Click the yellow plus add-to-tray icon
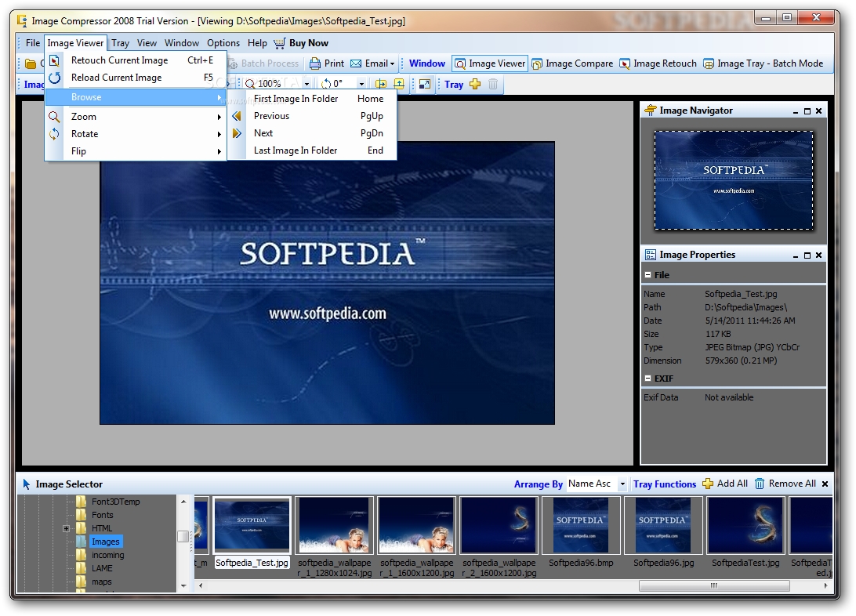The image size is (856, 616). click(475, 84)
